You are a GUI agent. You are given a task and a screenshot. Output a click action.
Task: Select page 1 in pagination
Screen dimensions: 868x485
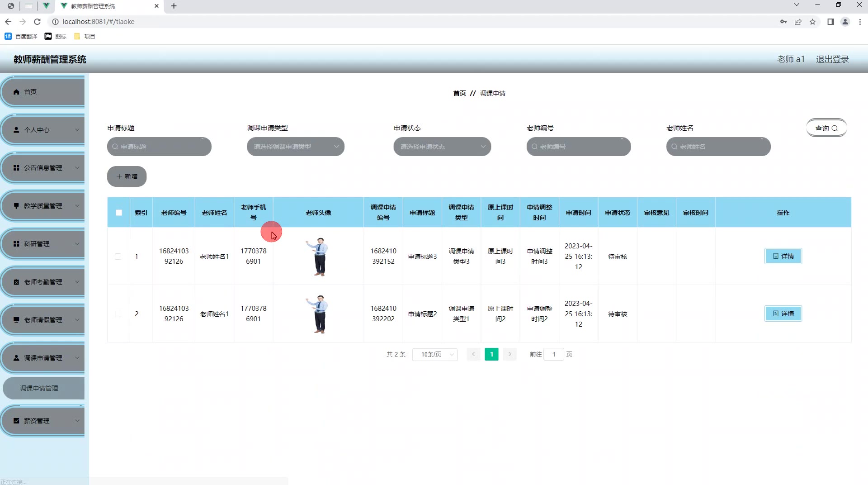pos(491,354)
